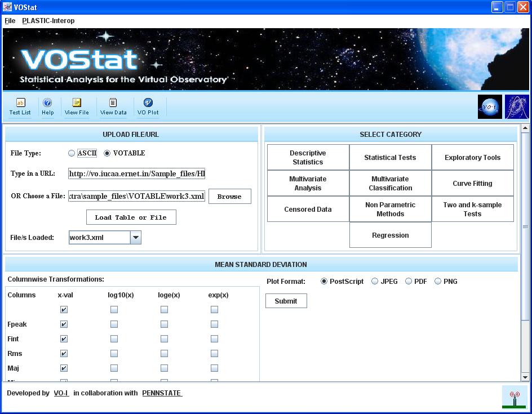Enable log10(x) checkbox for Fint
Screen dimensions: 532x414
(114, 339)
